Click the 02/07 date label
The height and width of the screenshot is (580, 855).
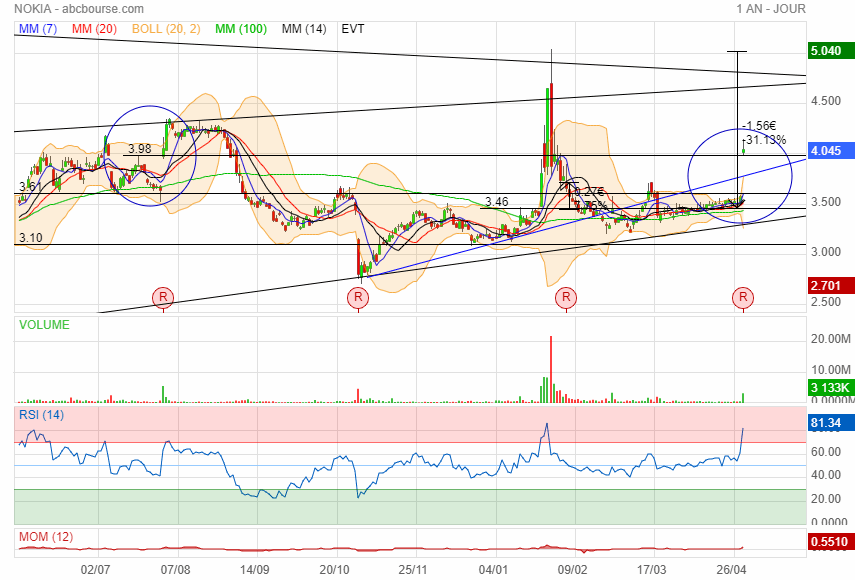(95, 570)
